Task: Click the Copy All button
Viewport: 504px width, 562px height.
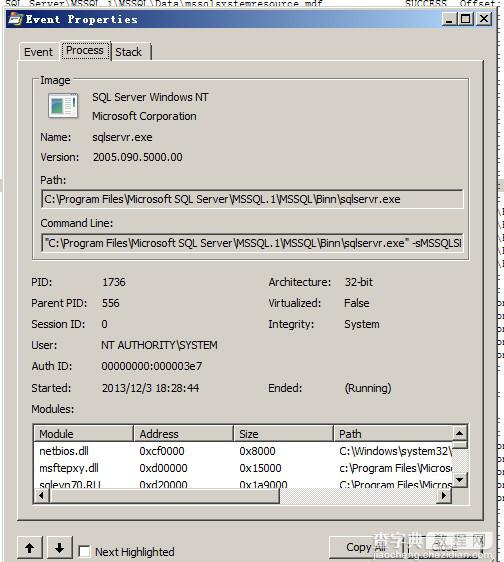Action: pos(366,547)
